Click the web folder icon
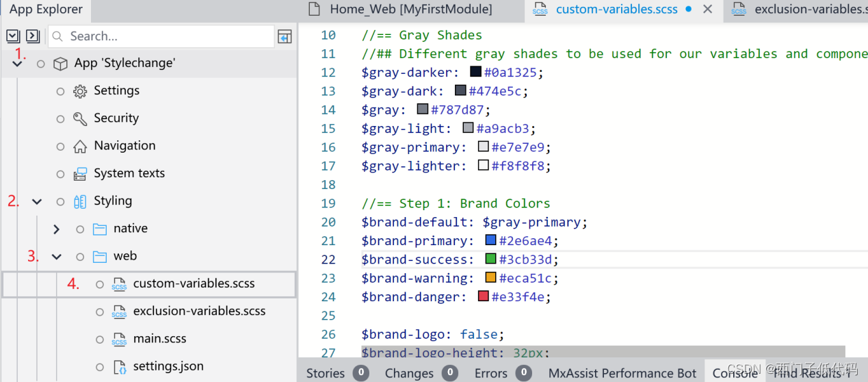 [100, 256]
